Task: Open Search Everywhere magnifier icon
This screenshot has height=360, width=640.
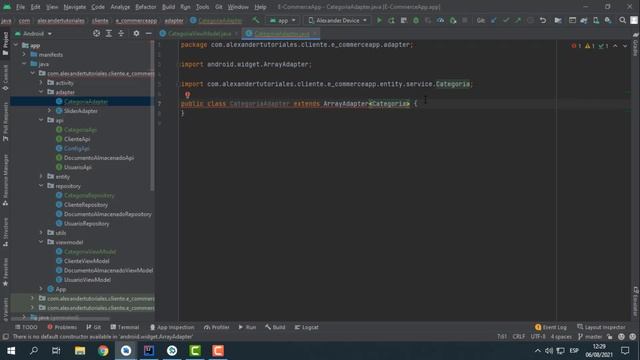Action: pyautogui.click(x=622, y=20)
